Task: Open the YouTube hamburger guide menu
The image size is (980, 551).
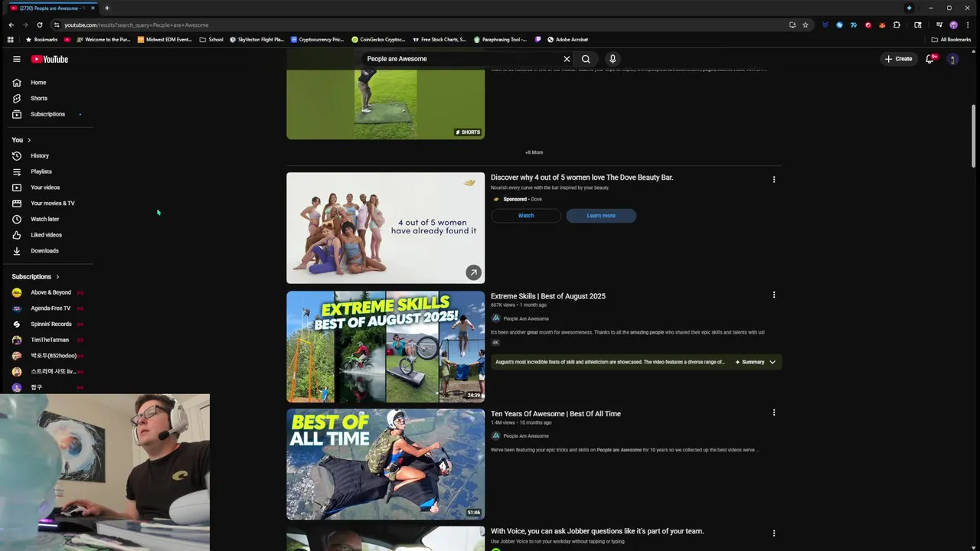Action: coord(16,59)
